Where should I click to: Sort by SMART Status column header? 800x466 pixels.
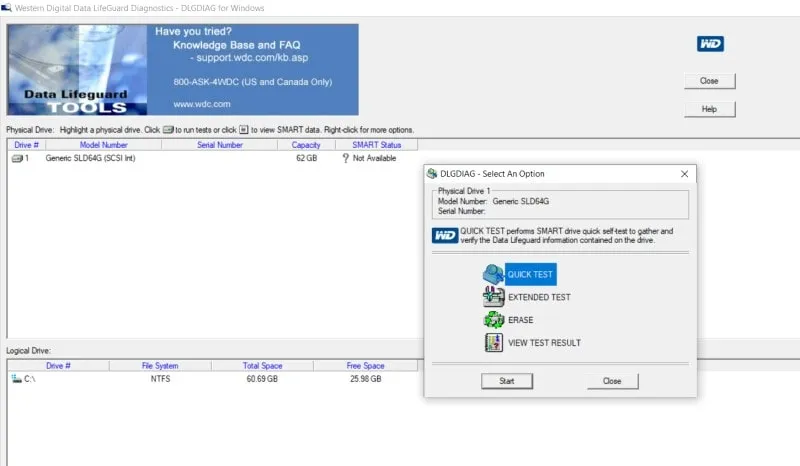pos(377,145)
